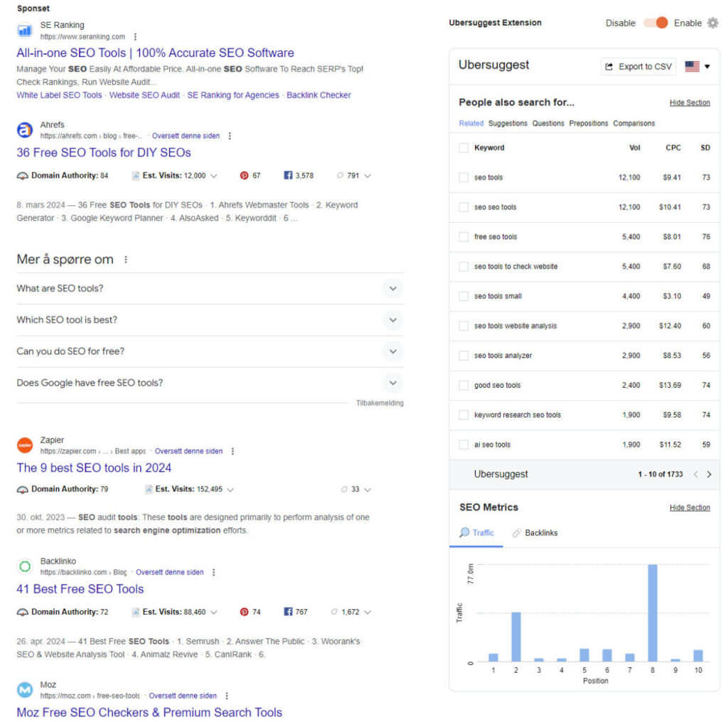The image size is (728, 722).
Task: Check the 'seo tools small' checkbox
Action: point(464,297)
